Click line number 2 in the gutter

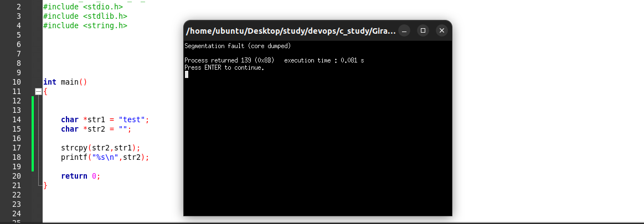click(19, 7)
